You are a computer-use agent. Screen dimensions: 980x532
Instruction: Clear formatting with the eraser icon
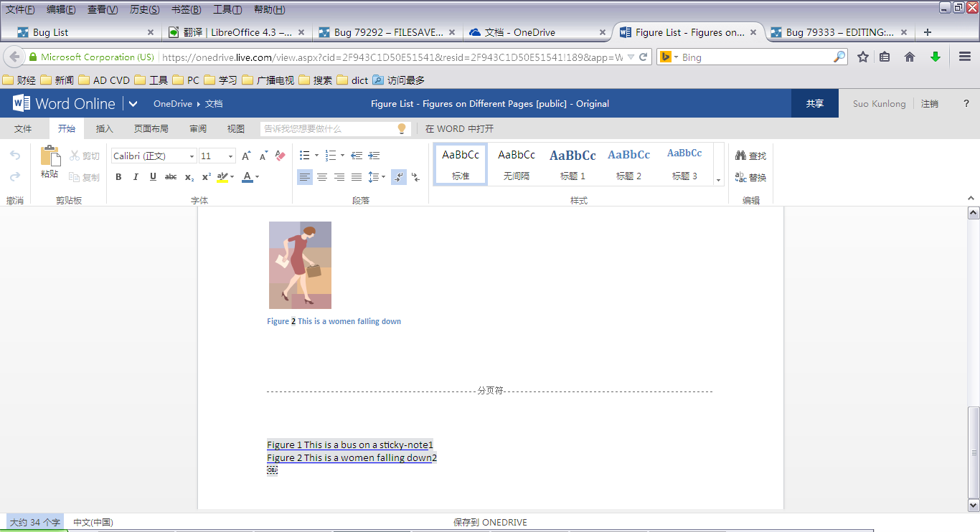[x=281, y=156]
